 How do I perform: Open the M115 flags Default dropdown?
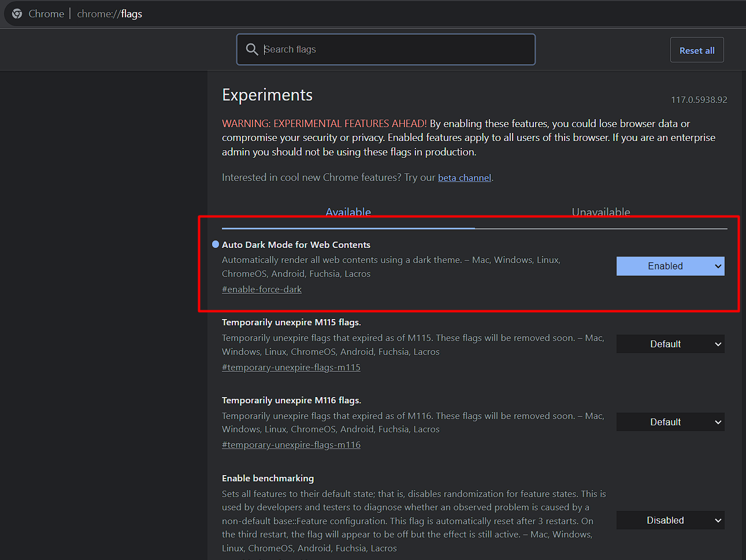click(x=670, y=344)
